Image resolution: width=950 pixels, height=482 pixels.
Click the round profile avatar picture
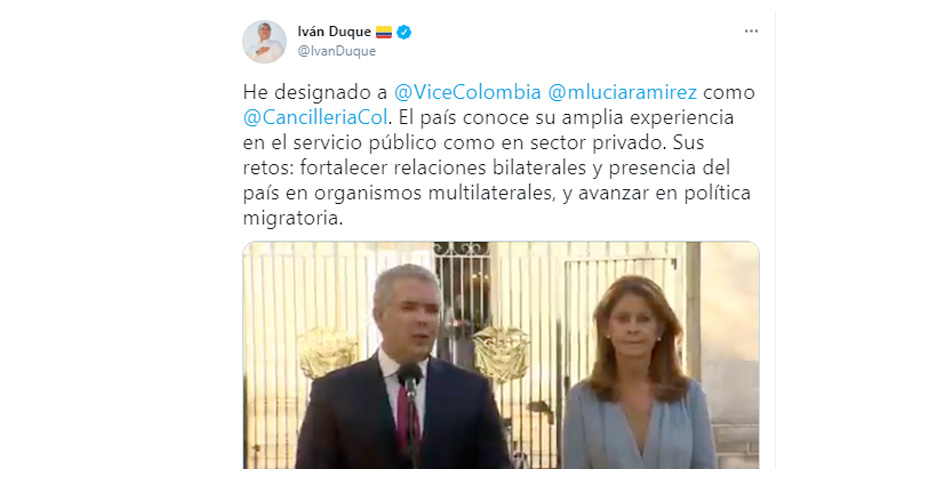(264, 42)
